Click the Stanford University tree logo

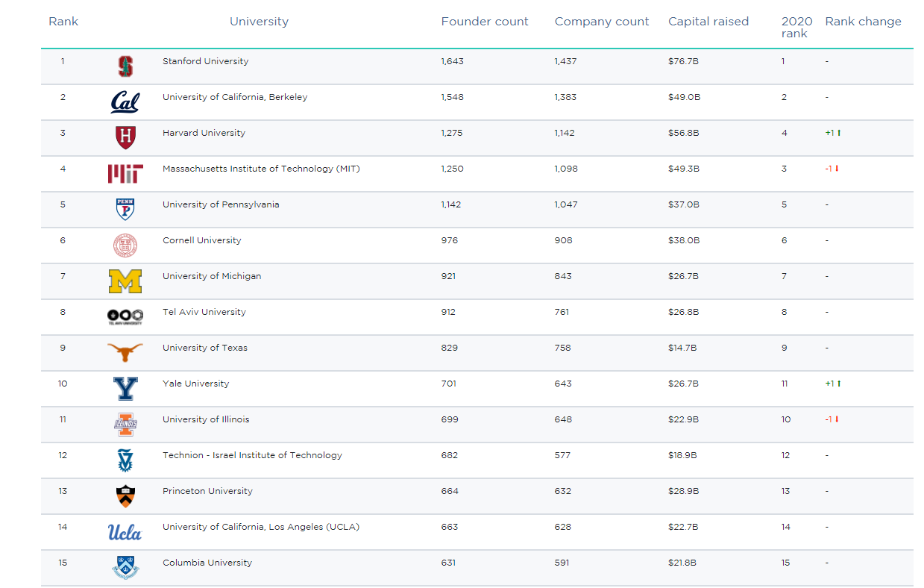(x=126, y=66)
